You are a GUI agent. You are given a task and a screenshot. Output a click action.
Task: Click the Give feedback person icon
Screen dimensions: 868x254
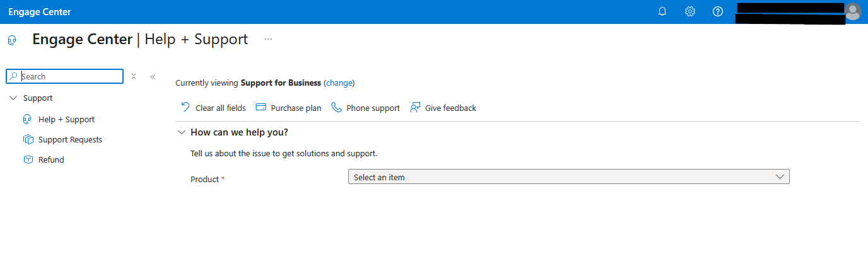coord(415,107)
